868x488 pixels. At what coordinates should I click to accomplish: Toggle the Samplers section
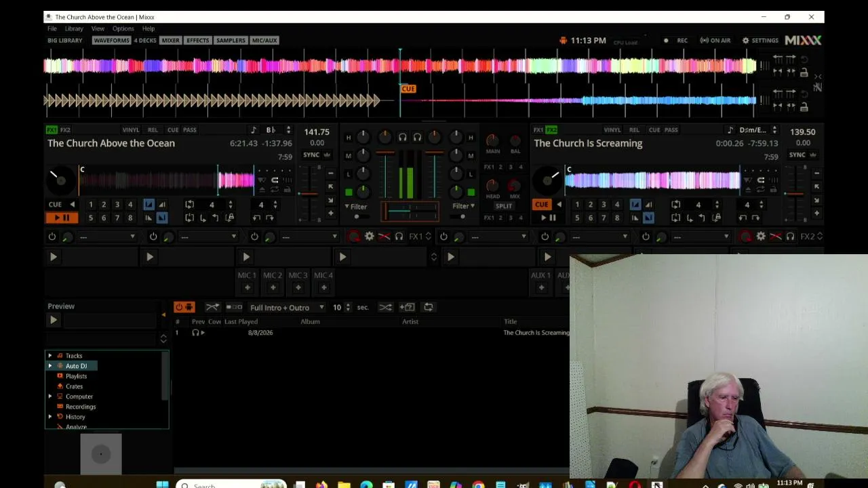click(231, 41)
